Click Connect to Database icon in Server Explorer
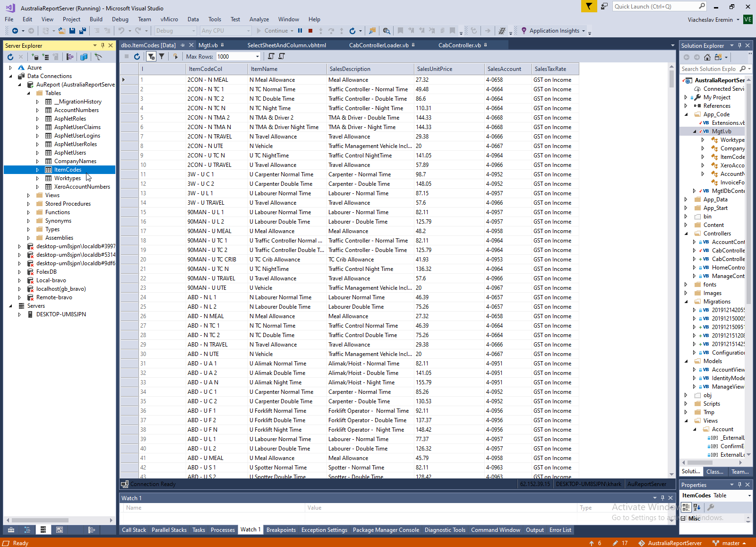The height and width of the screenshot is (547, 756). [35, 57]
